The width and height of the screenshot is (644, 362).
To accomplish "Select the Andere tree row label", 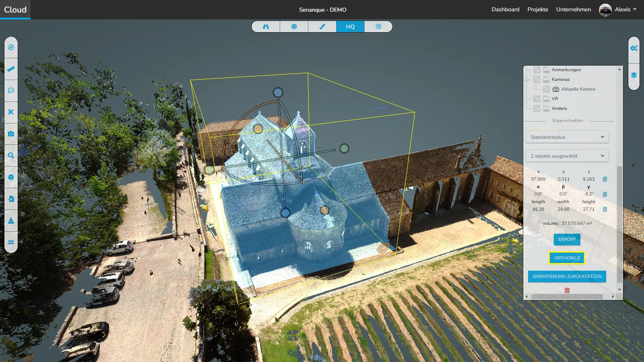I will click(x=559, y=108).
